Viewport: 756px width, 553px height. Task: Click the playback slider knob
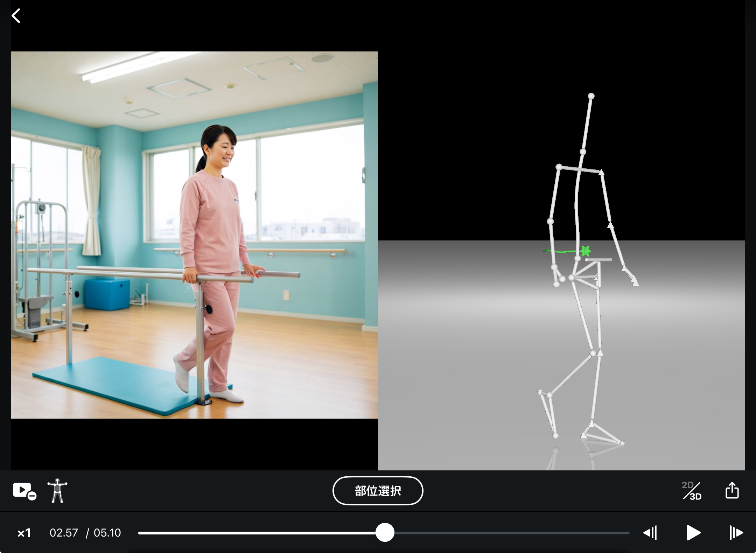385,533
